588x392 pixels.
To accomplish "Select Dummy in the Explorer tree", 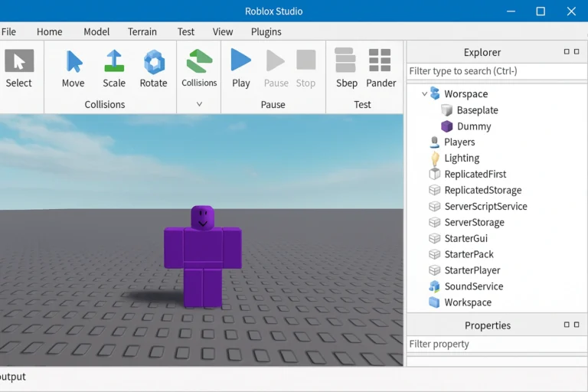I will 473,126.
